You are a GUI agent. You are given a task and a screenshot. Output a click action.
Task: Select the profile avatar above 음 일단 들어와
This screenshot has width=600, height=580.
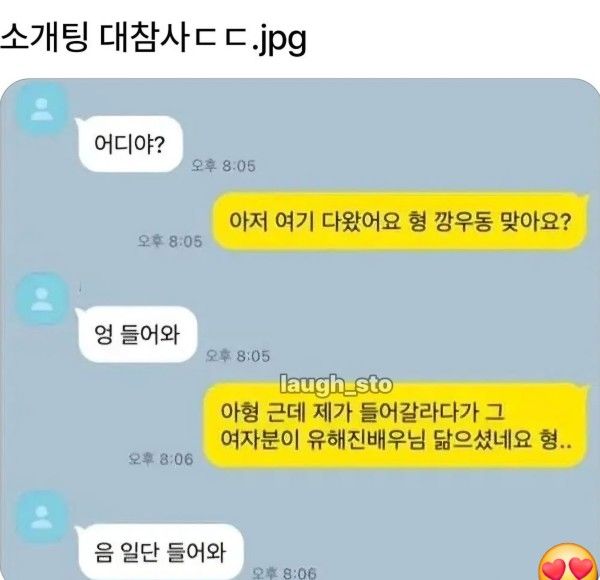tap(42, 517)
